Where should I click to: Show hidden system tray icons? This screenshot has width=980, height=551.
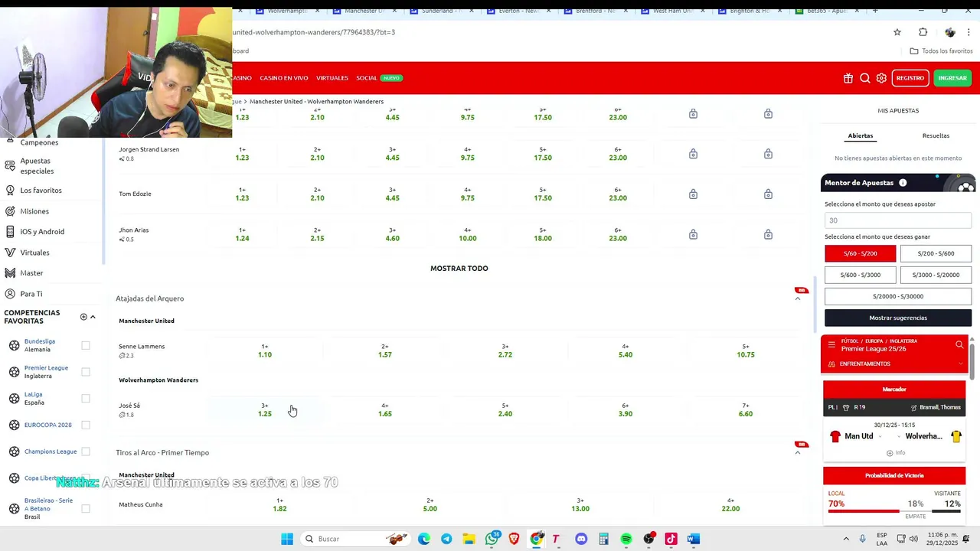pyautogui.click(x=846, y=539)
